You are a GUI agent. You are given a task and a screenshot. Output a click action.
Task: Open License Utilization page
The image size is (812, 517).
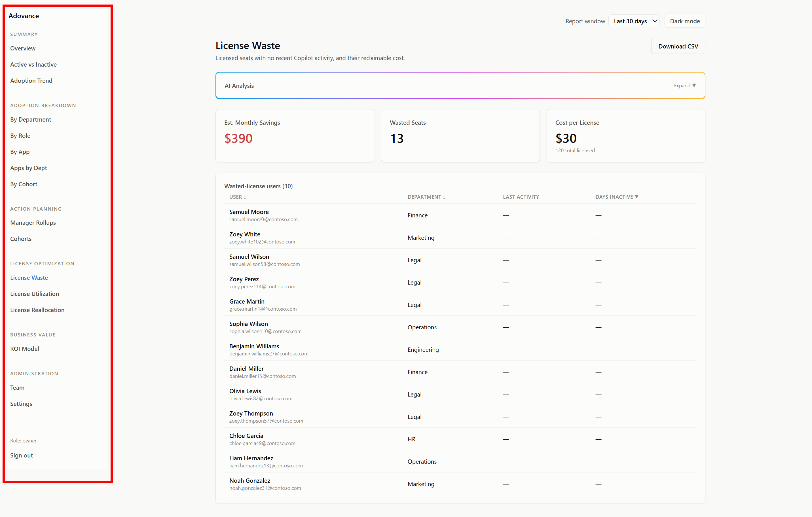(35, 294)
